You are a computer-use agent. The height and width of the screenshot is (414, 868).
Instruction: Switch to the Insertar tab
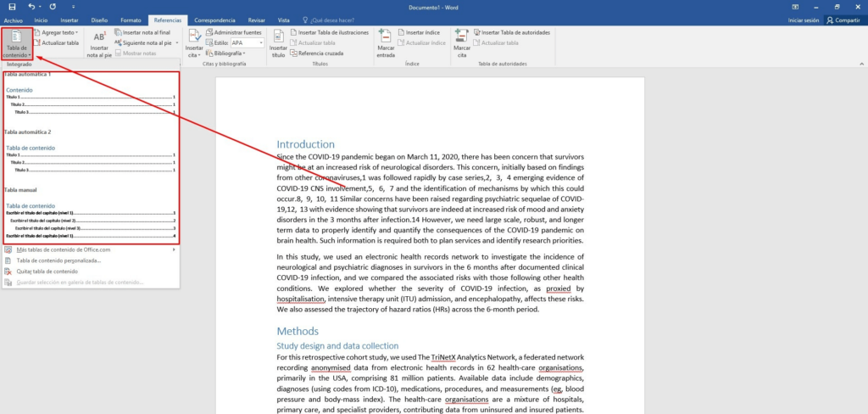(70, 20)
